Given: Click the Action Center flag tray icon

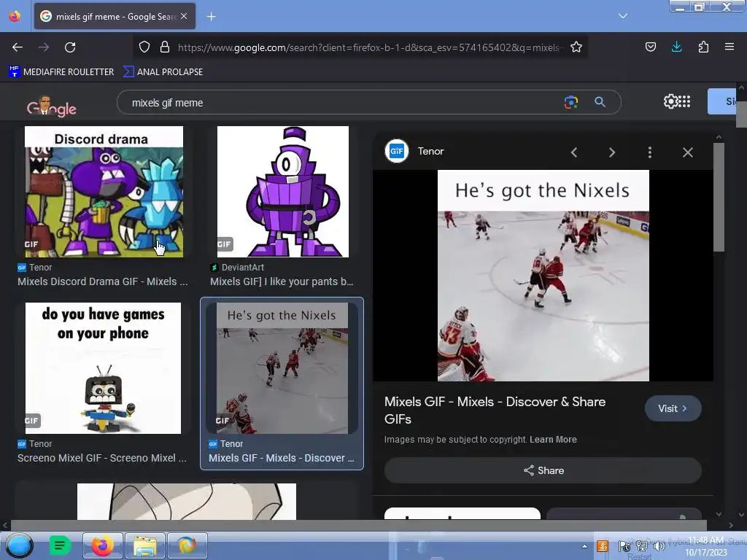Looking at the screenshot, I should (x=624, y=546).
